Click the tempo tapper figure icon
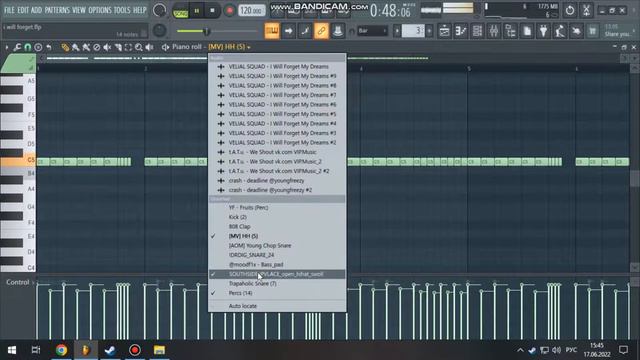640x360 pixels. tap(560, 31)
